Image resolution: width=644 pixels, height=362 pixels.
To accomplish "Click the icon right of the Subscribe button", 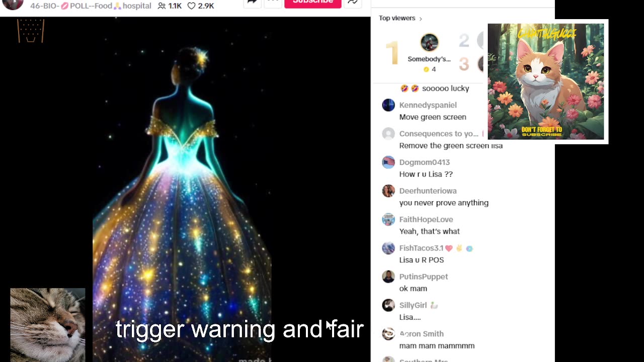I will (353, 2).
